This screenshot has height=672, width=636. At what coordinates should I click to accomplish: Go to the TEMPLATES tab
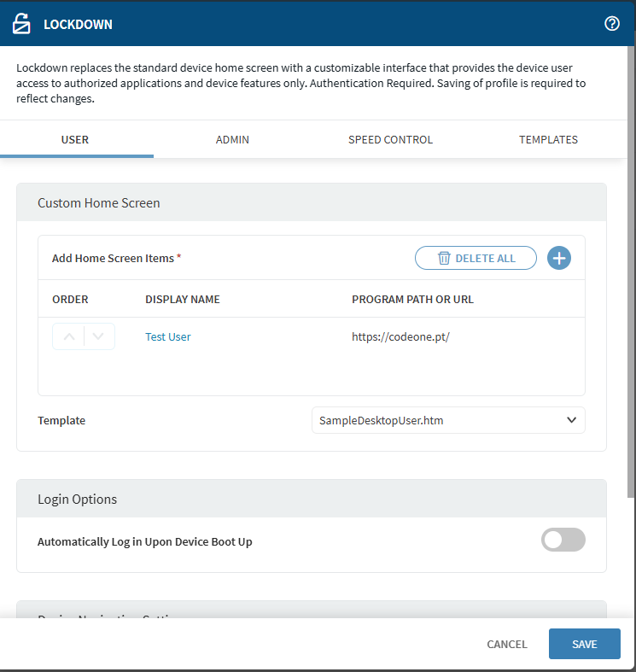[548, 140]
